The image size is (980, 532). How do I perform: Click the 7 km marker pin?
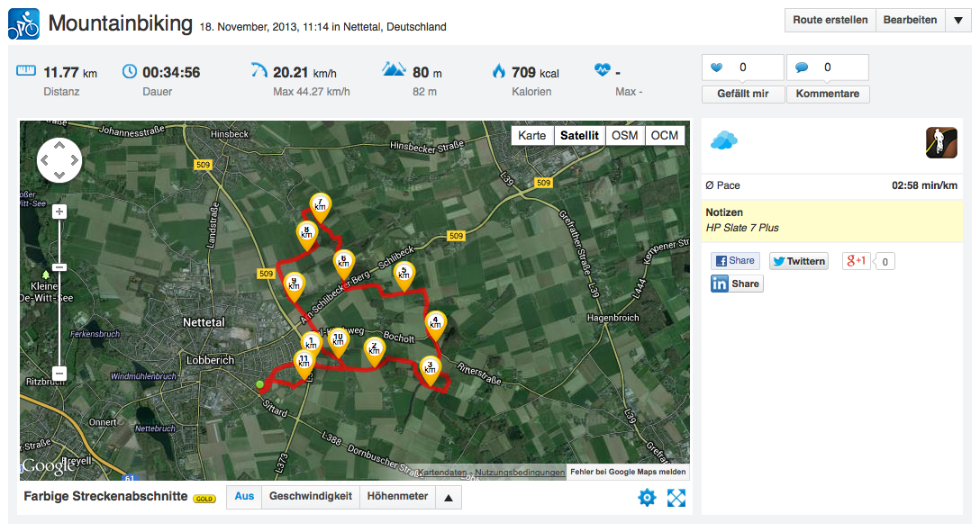[321, 208]
